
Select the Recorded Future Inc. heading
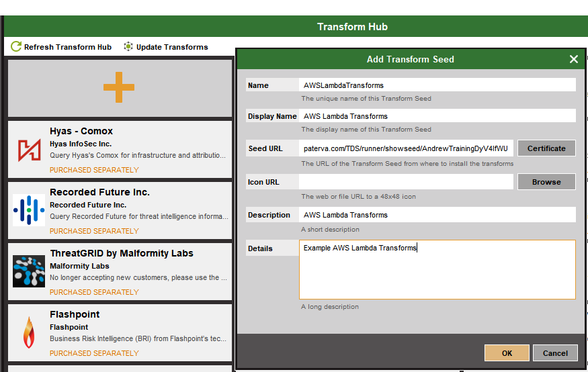pos(99,192)
